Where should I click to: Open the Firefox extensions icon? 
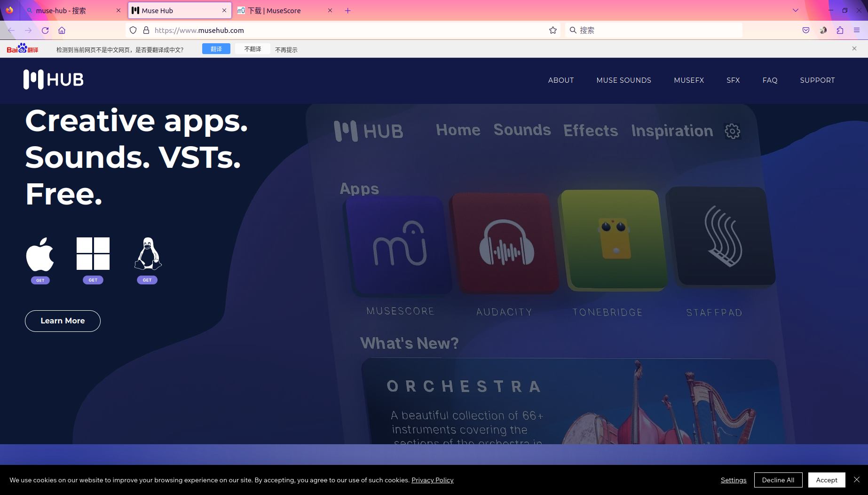840,31
